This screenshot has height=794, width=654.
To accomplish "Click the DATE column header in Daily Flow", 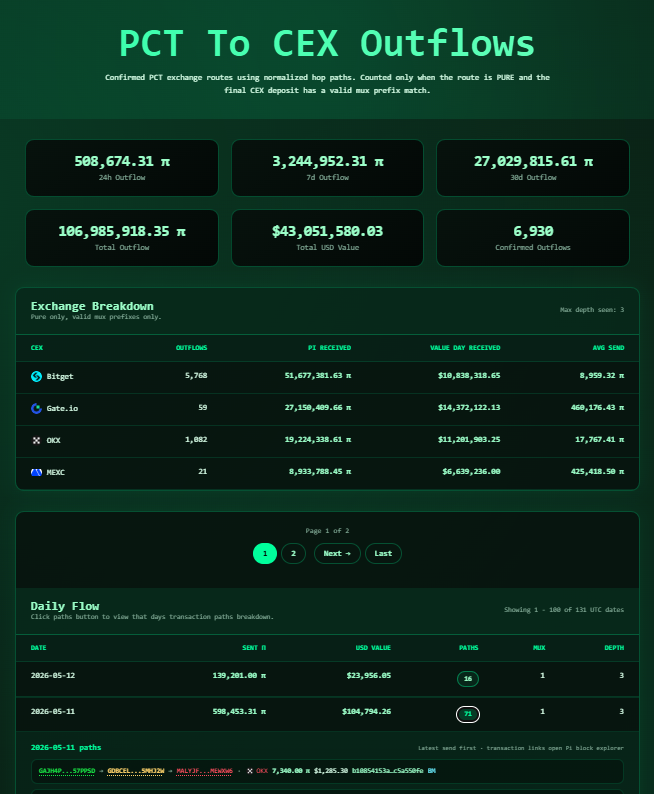I will pos(38,648).
